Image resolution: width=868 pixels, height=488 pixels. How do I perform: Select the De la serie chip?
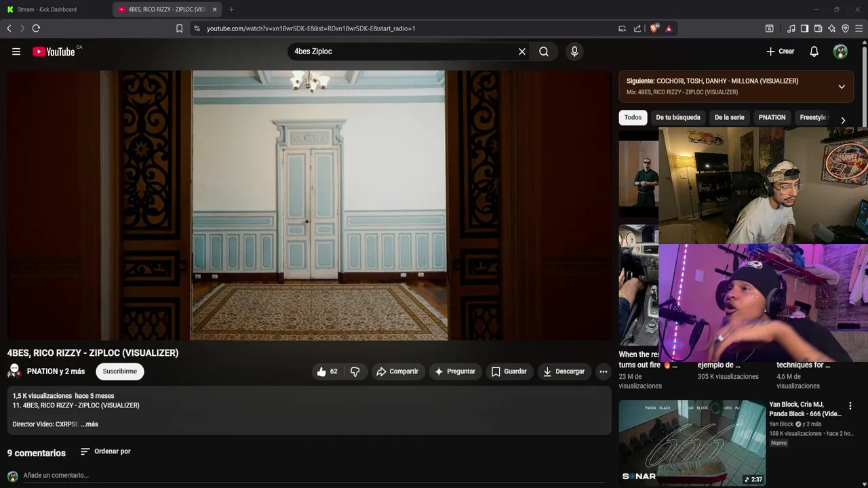tap(729, 117)
